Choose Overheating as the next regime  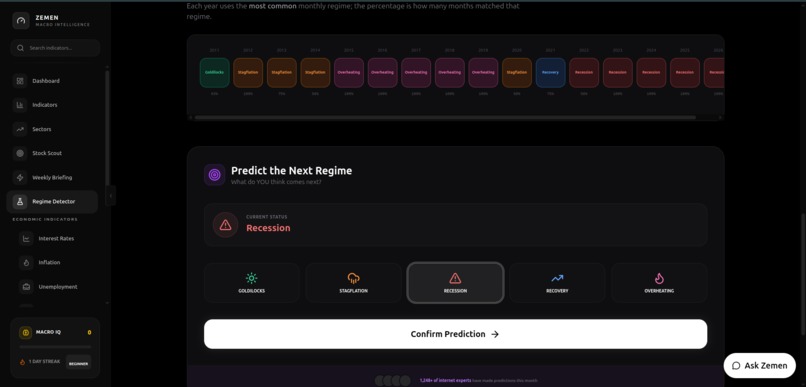659,283
